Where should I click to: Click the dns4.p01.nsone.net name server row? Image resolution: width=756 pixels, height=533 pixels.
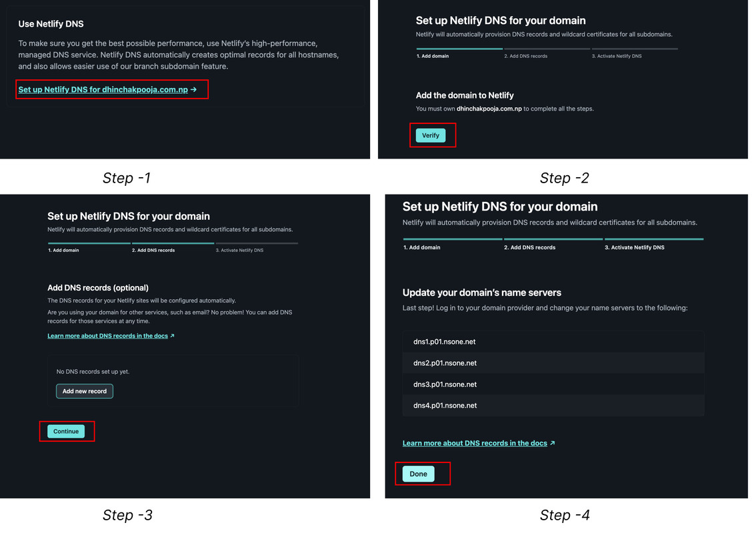click(x=553, y=405)
